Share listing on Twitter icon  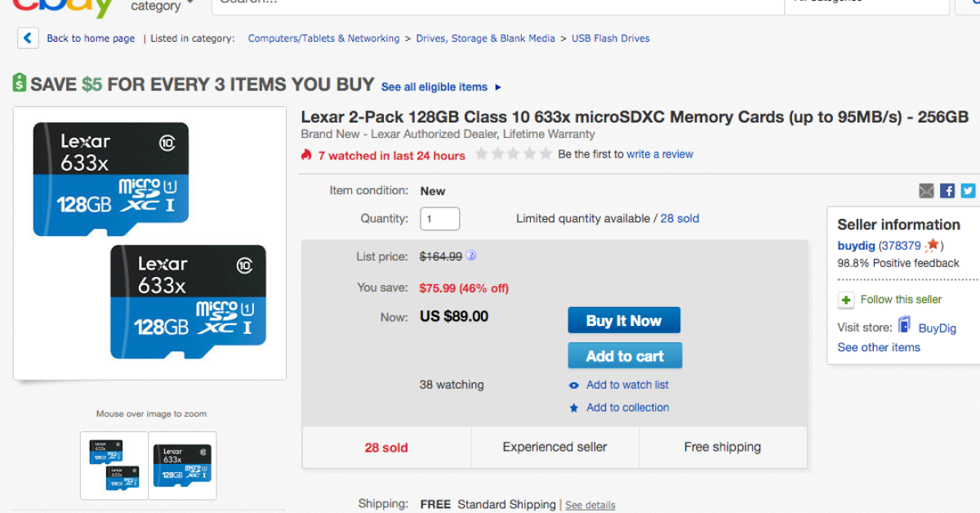[x=968, y=191]
